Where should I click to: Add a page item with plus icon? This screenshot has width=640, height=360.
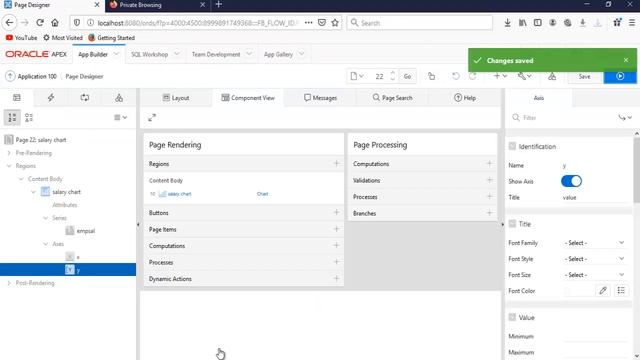click(x=336, y=229)
